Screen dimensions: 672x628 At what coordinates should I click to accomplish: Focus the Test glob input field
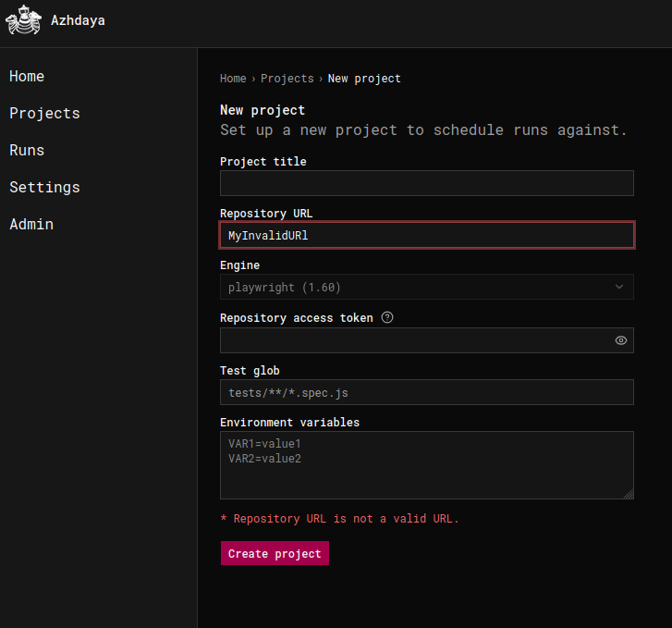(427, 392)
